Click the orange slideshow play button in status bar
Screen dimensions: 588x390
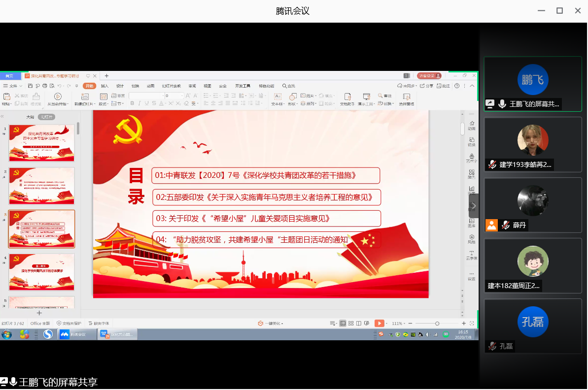[379, 324]
